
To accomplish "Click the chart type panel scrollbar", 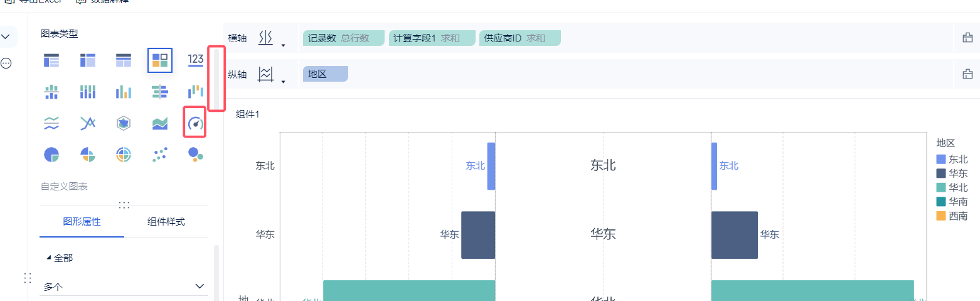I will click(216, 79).
